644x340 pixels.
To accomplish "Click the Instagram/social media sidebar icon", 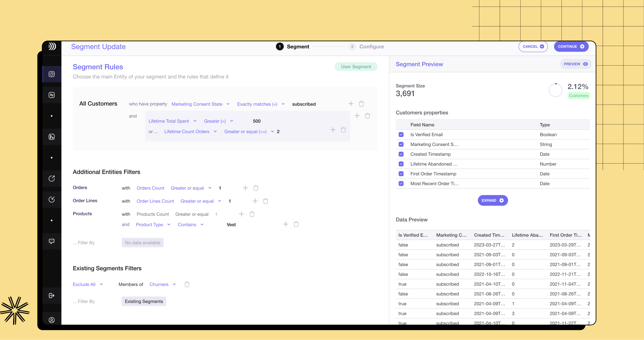I will [52, 74].
